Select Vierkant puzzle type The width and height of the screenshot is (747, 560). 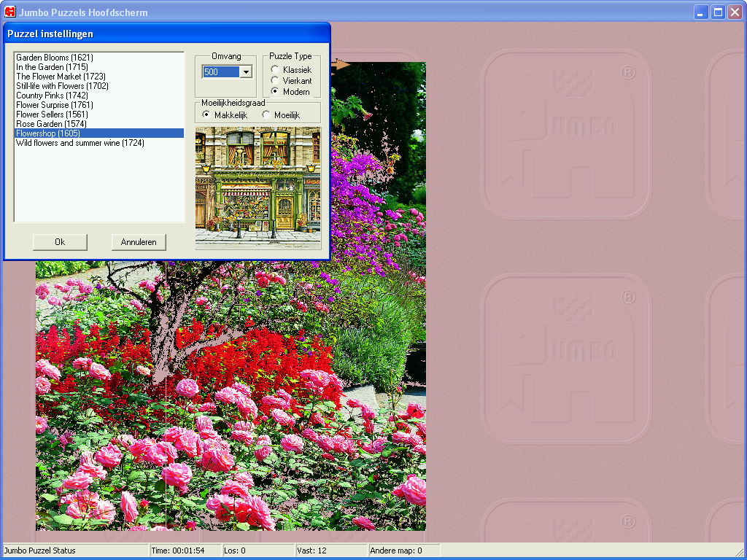tap(291, 80)
